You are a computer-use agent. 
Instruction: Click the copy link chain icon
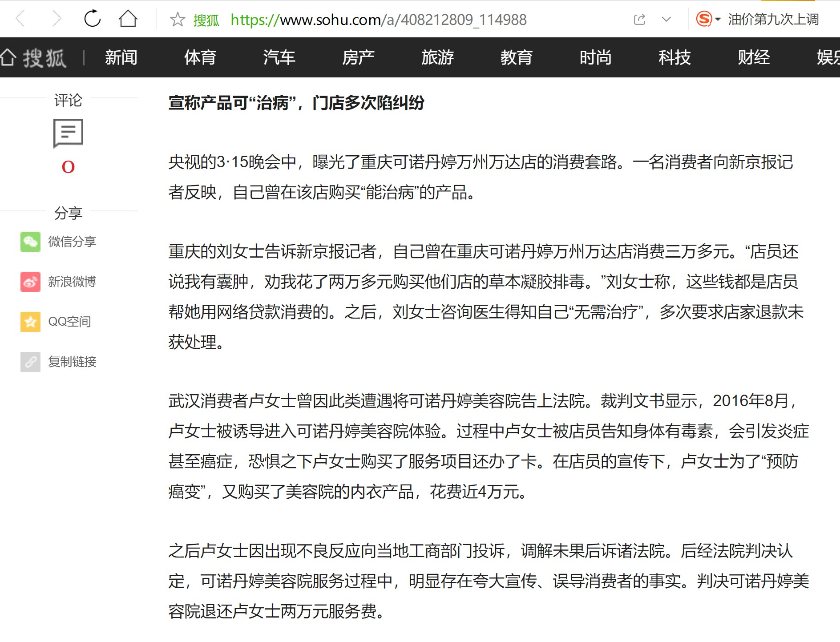[x=30, y=362]
